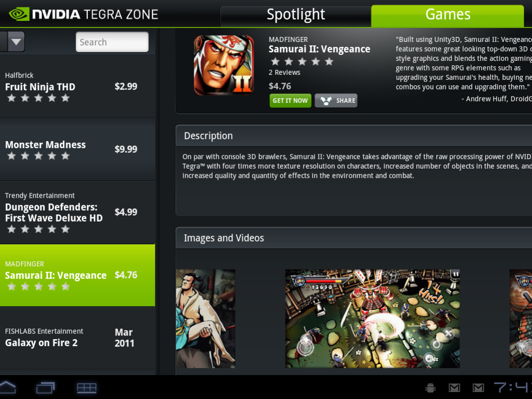Open Monster Madness list entry

(x=77, y=150)
